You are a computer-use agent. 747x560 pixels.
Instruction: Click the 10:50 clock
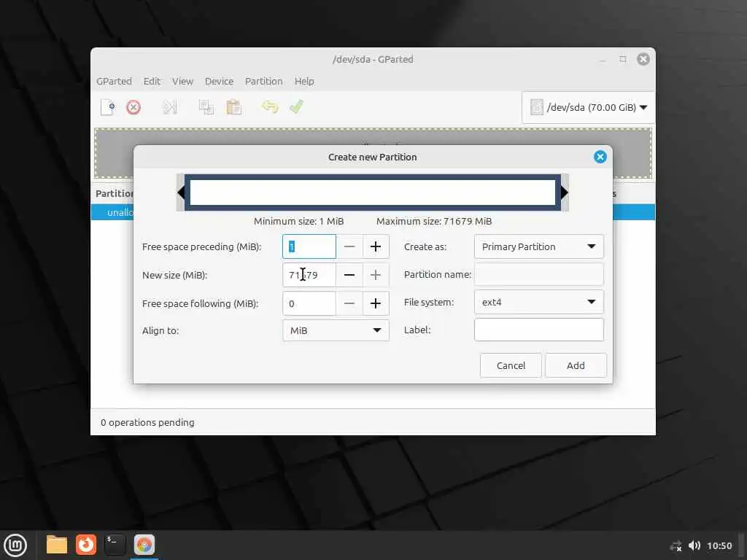click(x=719, y=545)
